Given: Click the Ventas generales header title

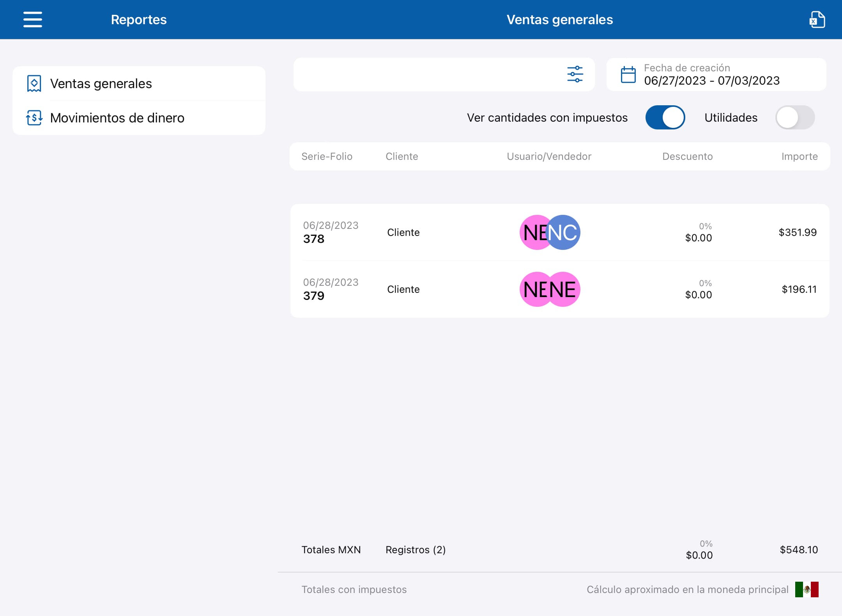Looking at the screenshot, I should (x=560, y=19).
